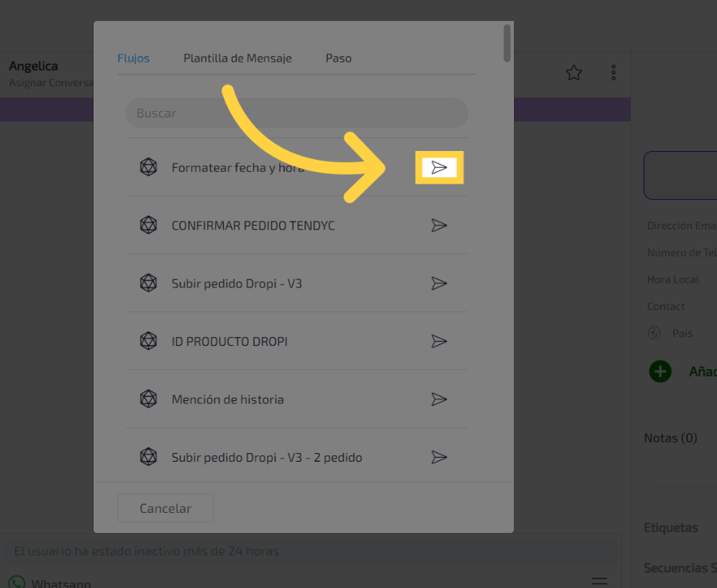Image resolution: width=717 pixels, height=588 pixels.
Task: Switch to the Paso tab
Action: [x=338, y=58]
